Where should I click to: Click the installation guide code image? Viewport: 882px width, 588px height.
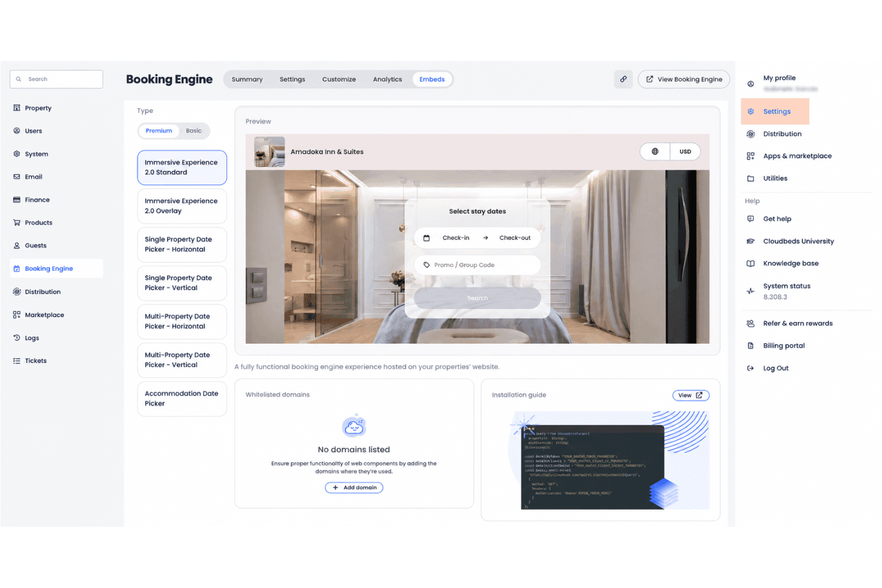(x=608, y=460)
